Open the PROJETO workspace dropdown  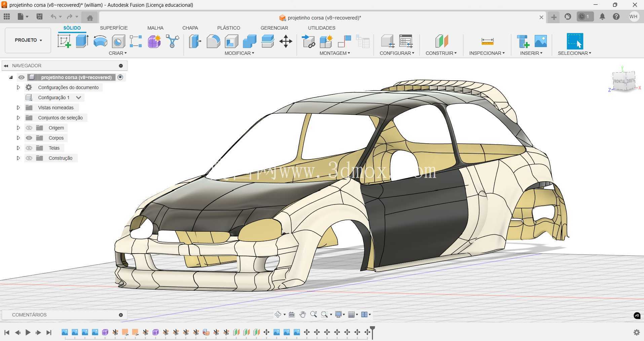coord(28,40)
